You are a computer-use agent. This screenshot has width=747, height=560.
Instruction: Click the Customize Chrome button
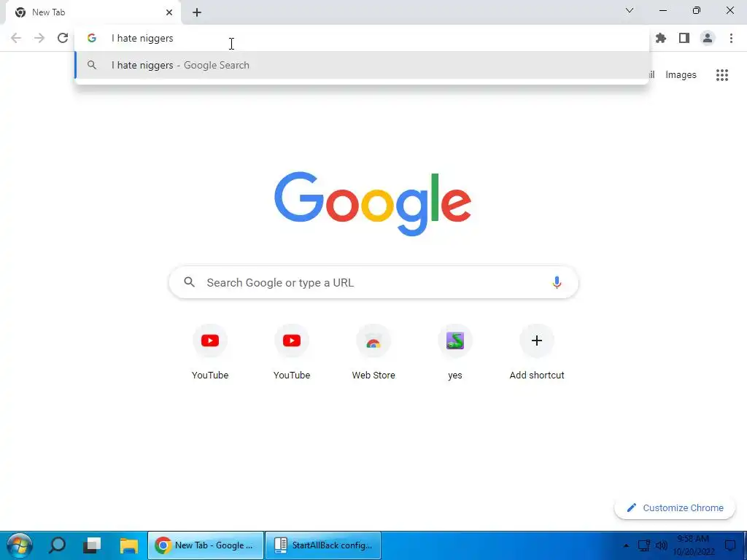pos(675,507)
